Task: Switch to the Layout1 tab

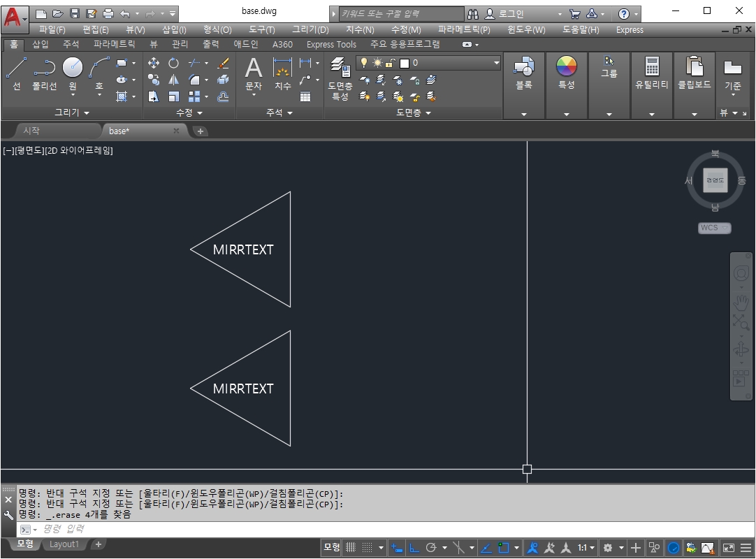Action: pyautogui.click(x=64, y=544)
